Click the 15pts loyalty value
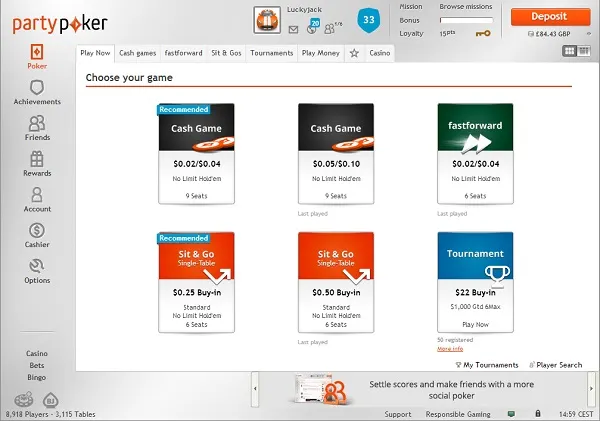 tap(447, 33)
